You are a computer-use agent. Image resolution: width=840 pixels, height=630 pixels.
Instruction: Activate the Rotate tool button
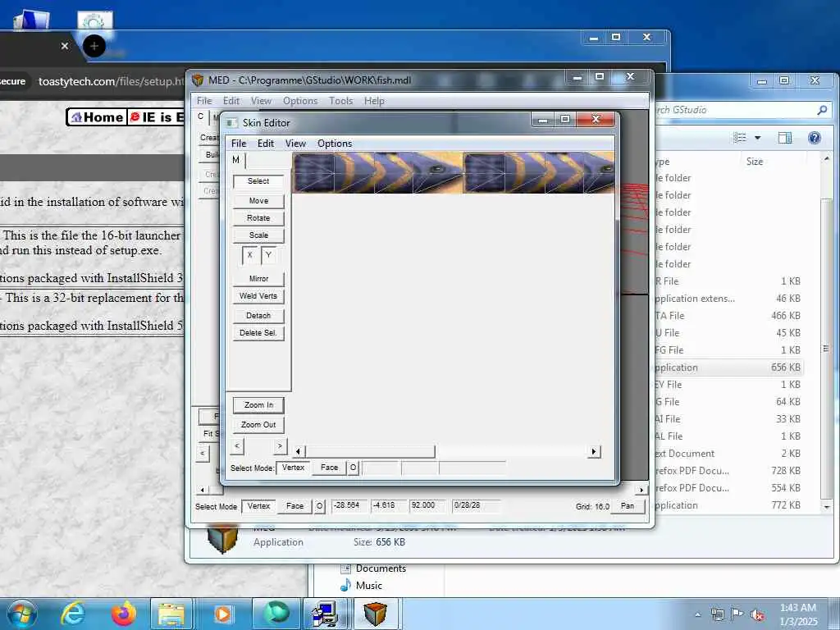(258, 218)
